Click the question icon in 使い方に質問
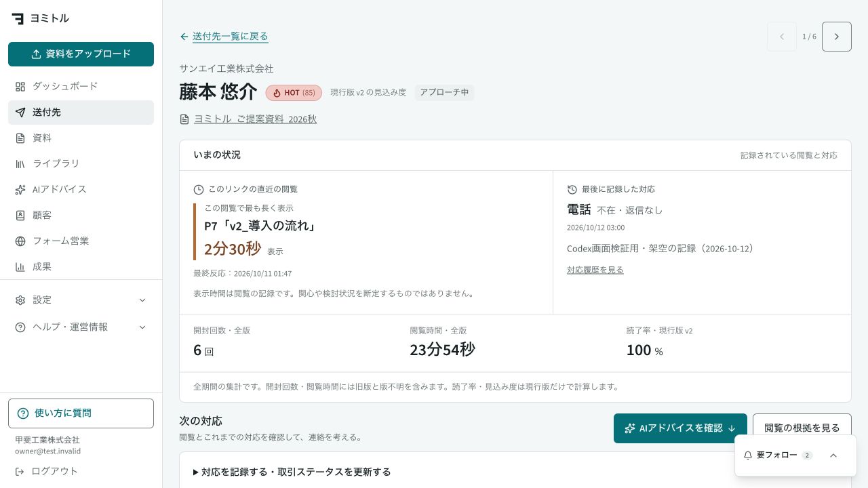The width and height of the screenshot is (868, 488). pos(23,413)
